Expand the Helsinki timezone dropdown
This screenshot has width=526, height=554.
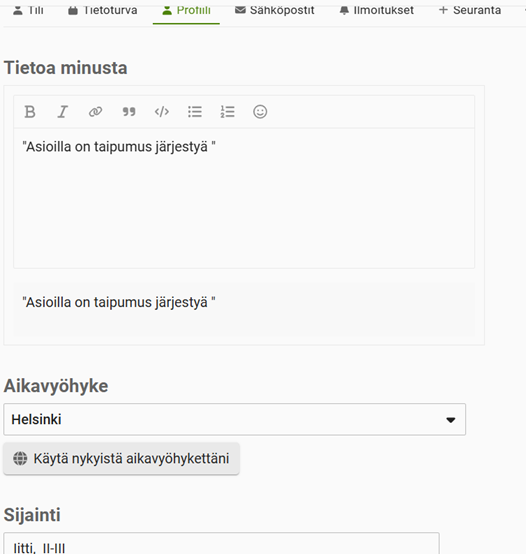[x=235, y=419]
